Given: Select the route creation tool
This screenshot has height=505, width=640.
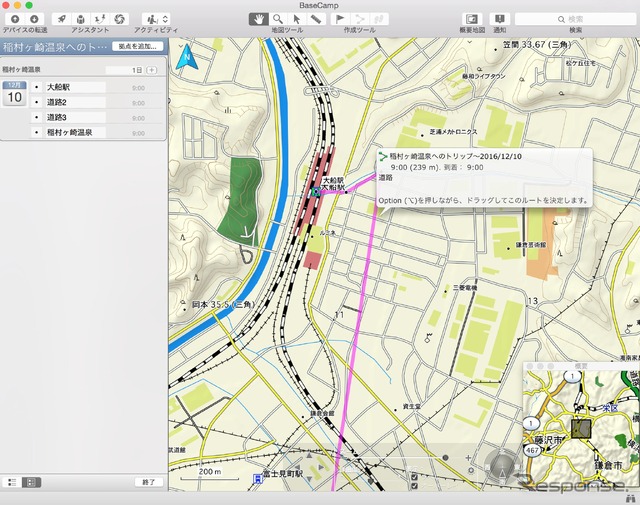Looking at the screenshot, I should point(359,19).
